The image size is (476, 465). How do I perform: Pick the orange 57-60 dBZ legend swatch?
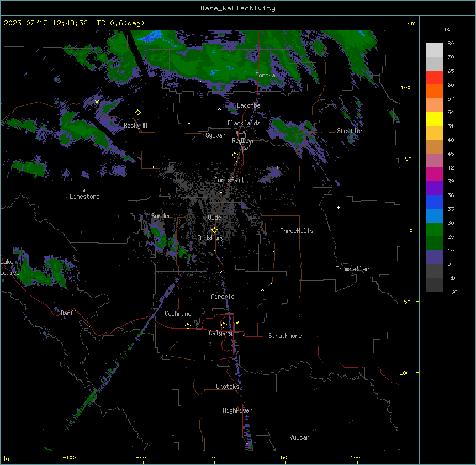point(434,92)
